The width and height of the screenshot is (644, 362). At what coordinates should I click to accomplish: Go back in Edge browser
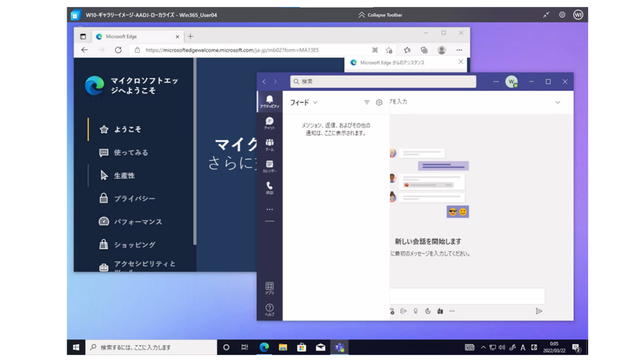85,50
